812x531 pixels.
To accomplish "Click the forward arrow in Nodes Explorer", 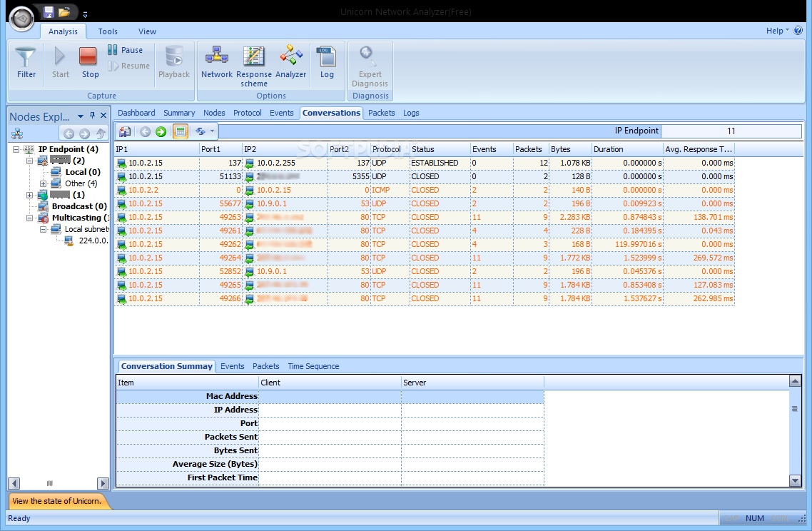I will pyautogui.click(x=84, y=133).
